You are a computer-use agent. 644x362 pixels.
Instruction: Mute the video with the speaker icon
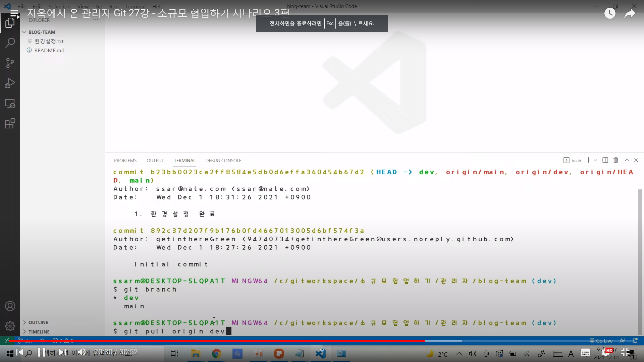82,352
